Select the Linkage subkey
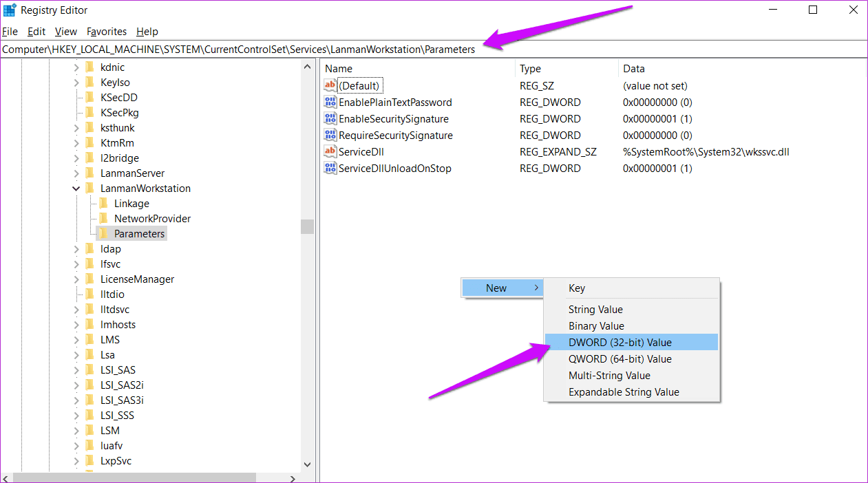Image resolution: width=868 pixels, height=483 pixels. pyautogui.click(x=131, y=203)
